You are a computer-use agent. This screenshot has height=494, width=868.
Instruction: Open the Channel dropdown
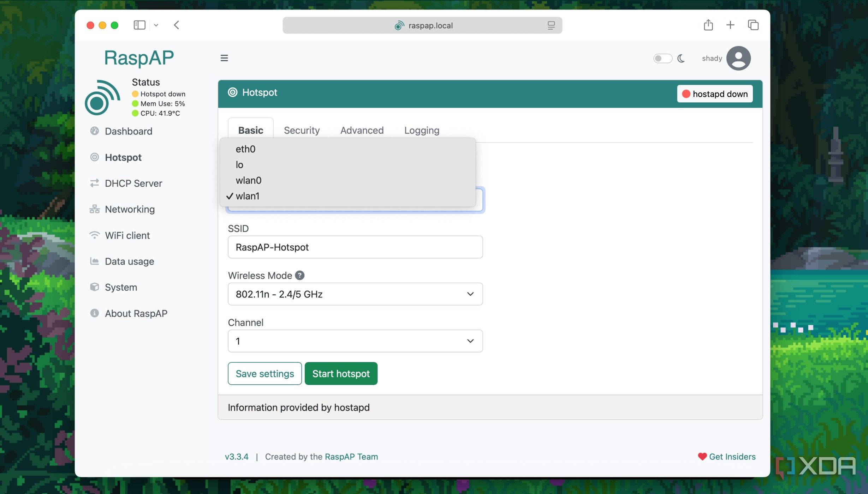coord(355,341)
